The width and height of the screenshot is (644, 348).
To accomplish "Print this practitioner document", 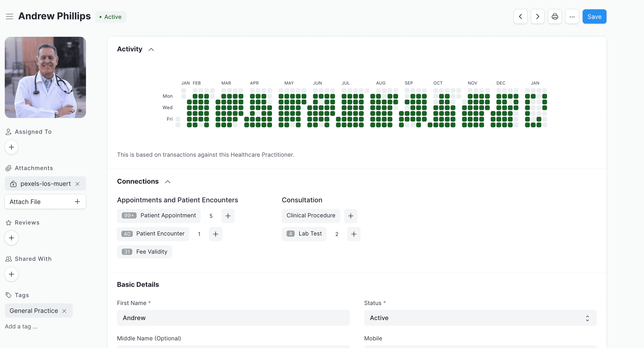I will pyautogui.click(x=555, y=16).
